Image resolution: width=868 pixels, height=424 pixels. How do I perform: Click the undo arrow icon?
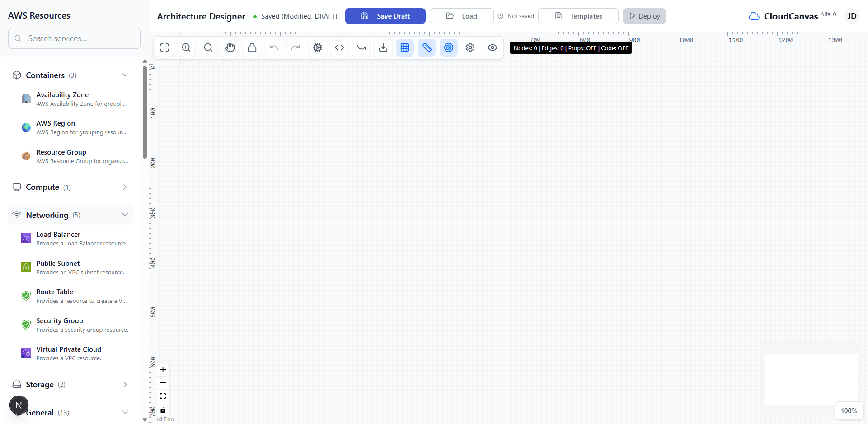pyautogui.click(x=274, y=48)
